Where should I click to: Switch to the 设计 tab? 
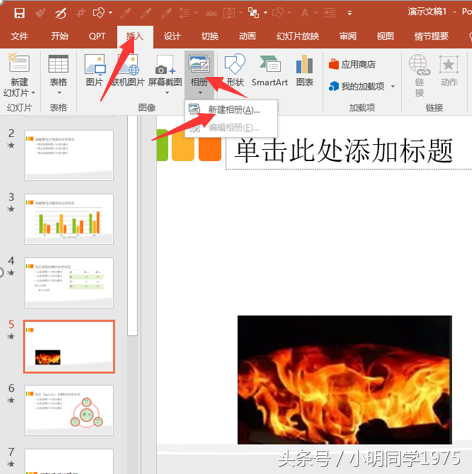(x=172, y=36)
